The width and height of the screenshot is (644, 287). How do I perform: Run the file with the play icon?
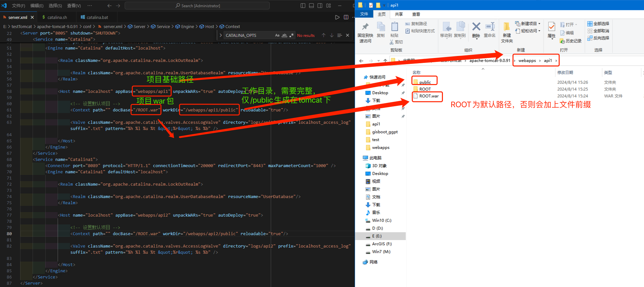(337, 17)
